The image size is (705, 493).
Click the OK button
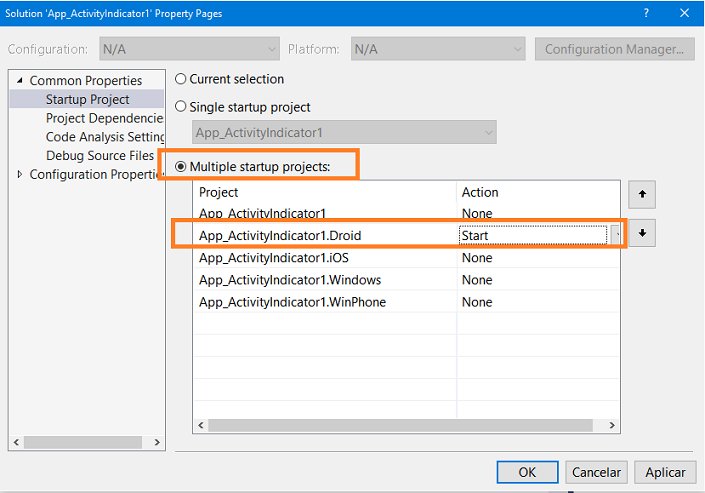pos(527,472)
